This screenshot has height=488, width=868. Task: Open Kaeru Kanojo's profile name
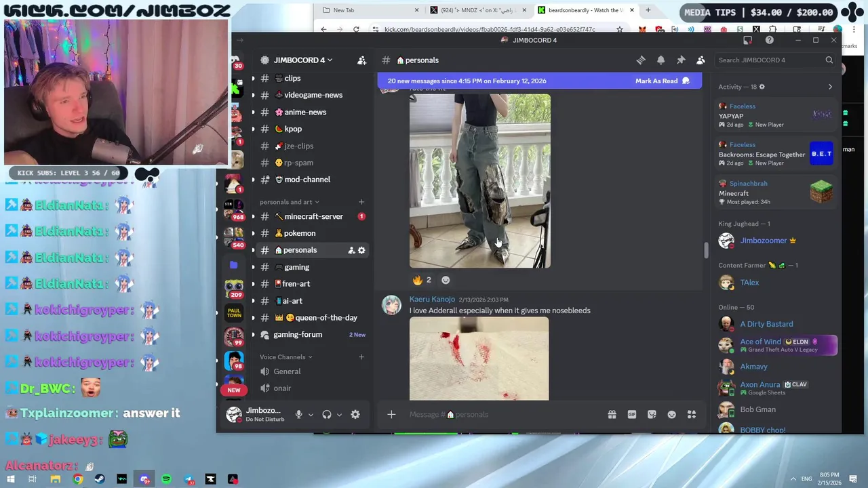432,299
